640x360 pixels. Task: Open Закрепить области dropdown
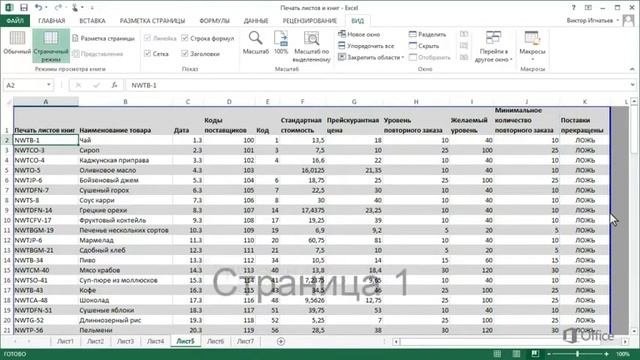point(371,57)
